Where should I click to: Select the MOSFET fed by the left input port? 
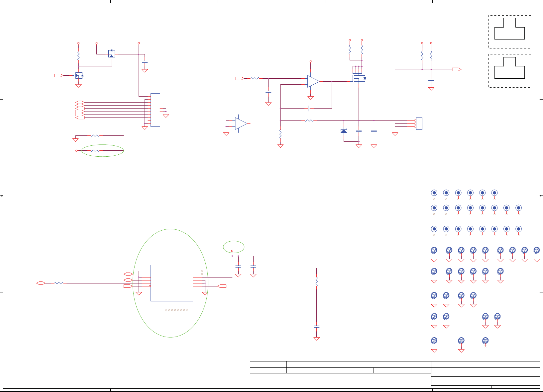(79, 75)
